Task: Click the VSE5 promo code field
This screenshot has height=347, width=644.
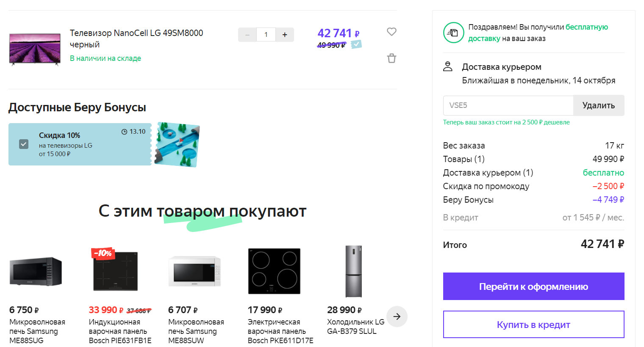Action: [508, 105]
